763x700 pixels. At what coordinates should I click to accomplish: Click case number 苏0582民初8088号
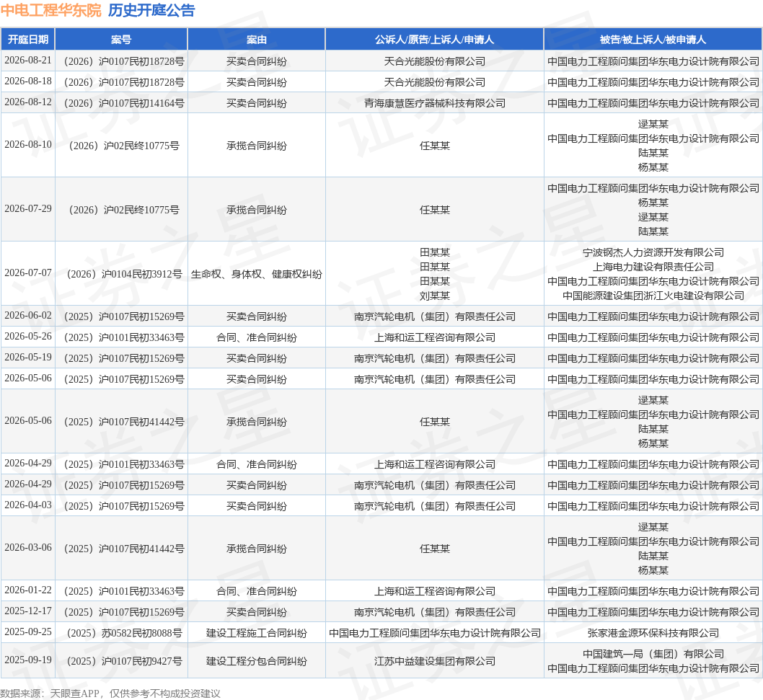coord(125,634)
